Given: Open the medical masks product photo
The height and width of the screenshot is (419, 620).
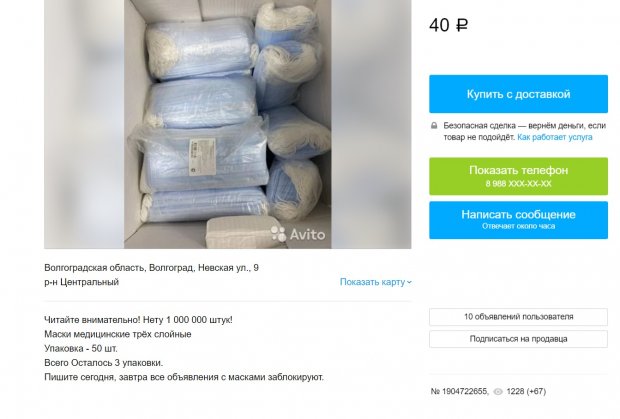Looking at the screenshot, I should [228, 124].
